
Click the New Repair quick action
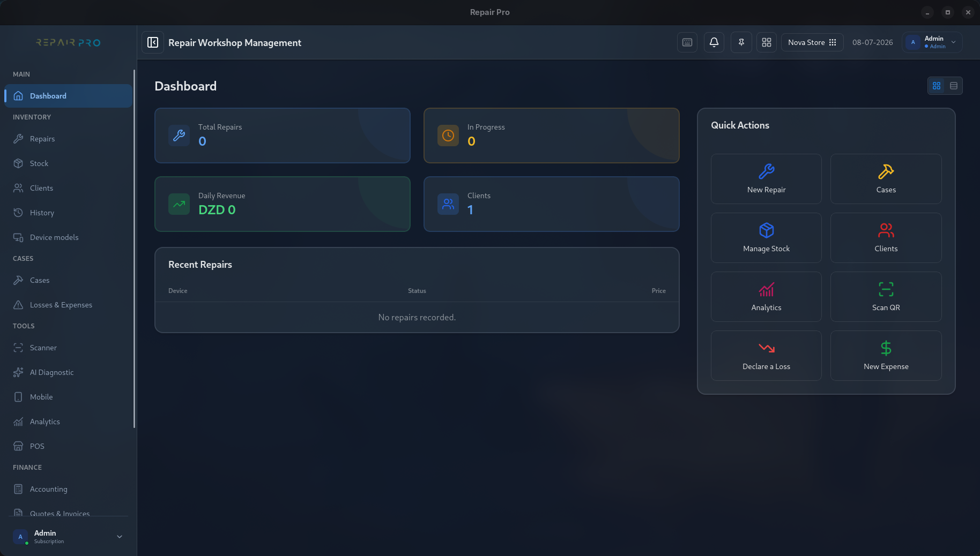(x=766, y=179)
